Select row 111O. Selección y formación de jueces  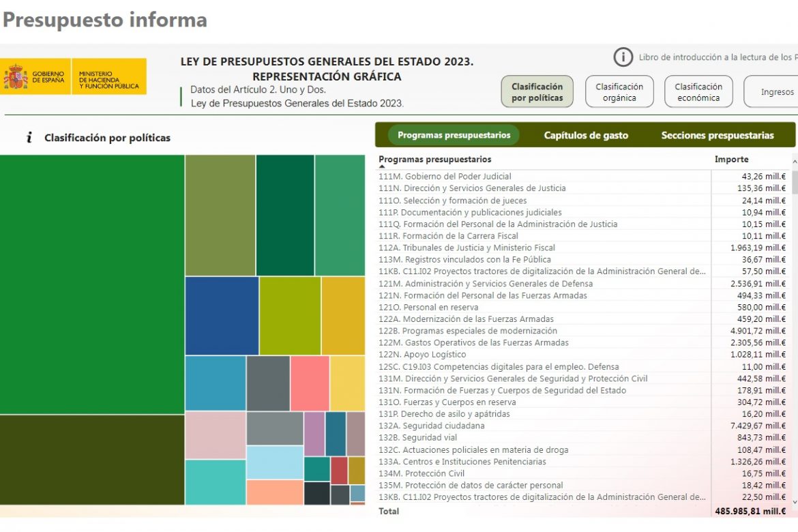pyautogui.click(x=583, y=200)
